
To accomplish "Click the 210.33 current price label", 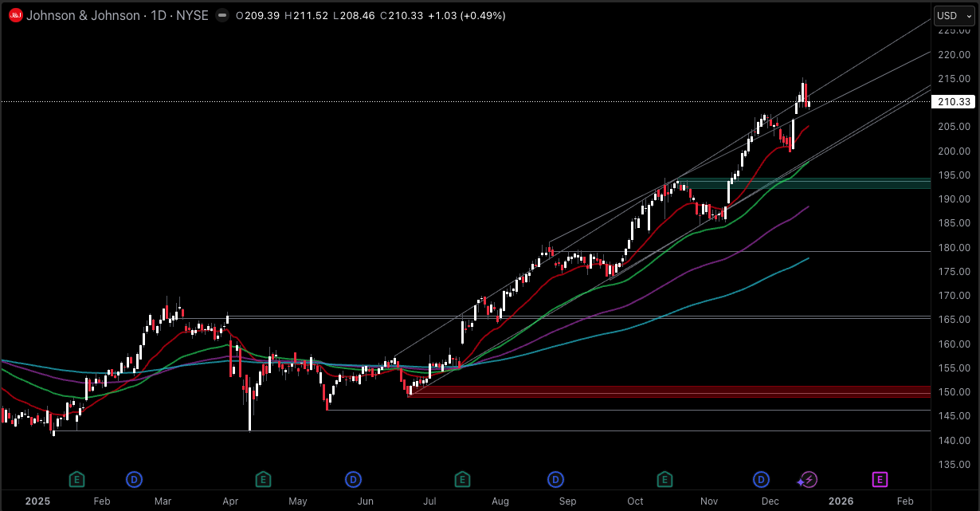I will [952, 101].
